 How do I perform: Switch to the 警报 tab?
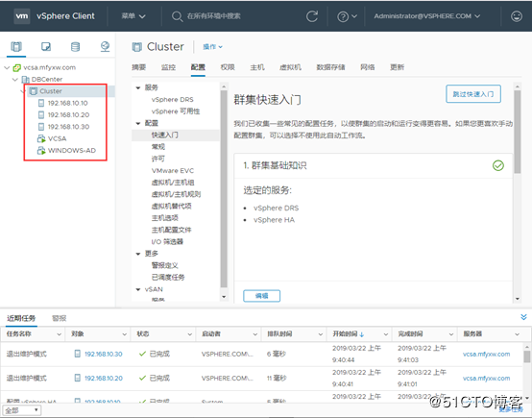tap(59, 318)
